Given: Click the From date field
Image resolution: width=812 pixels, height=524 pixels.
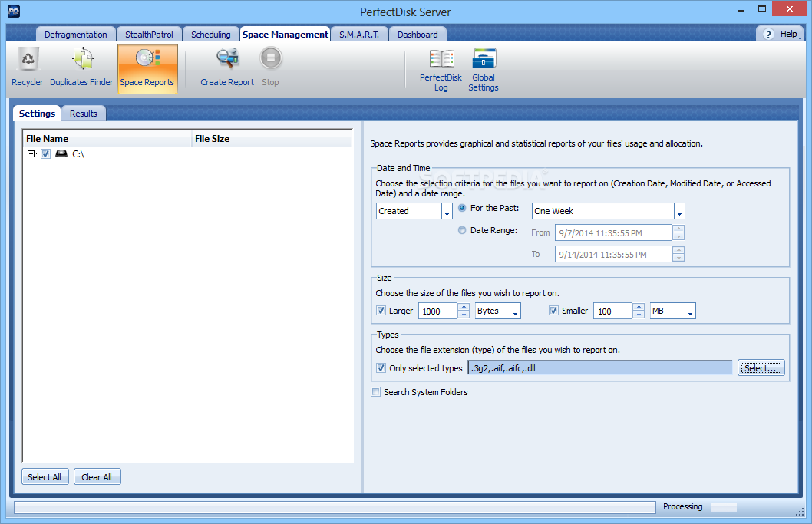Looking at the screenshot, I should [x=613, y=233].
